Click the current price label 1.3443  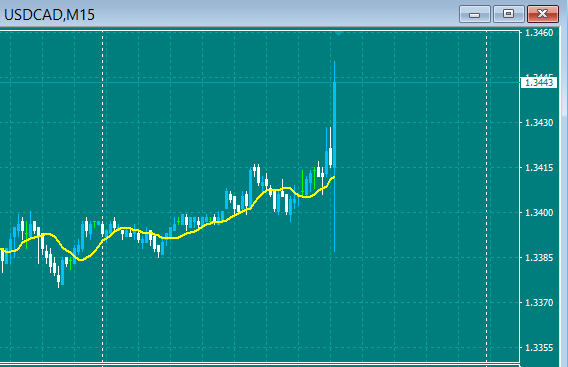point(539,83)
